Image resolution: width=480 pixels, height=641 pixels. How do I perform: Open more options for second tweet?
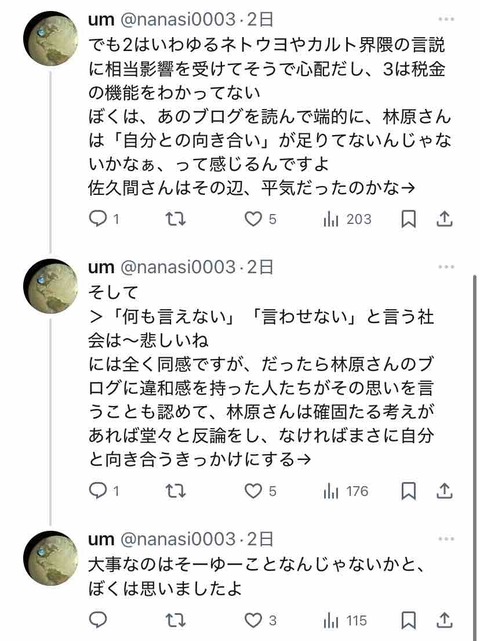[x=446, y=267]
